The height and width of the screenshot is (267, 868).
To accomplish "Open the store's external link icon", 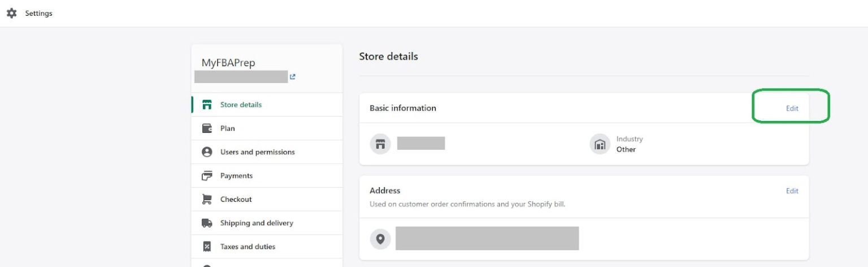I will [x=293, y=77].
